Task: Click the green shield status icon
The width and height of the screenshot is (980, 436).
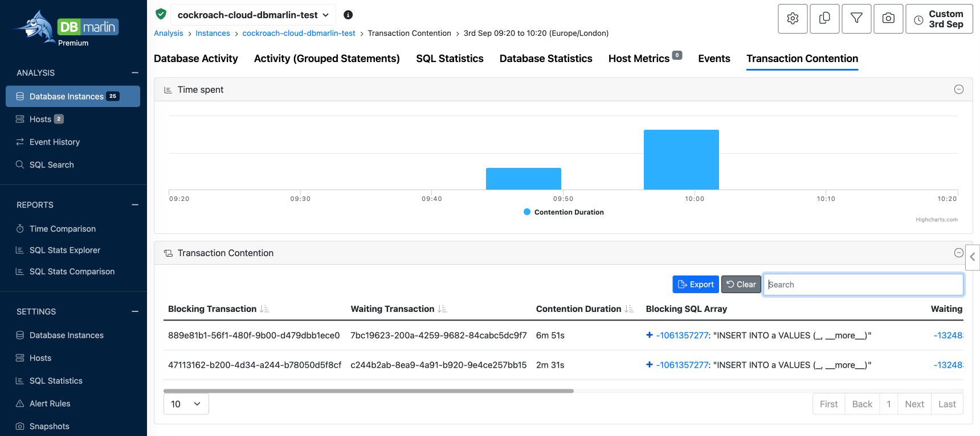Action: (x=161, y=14)
